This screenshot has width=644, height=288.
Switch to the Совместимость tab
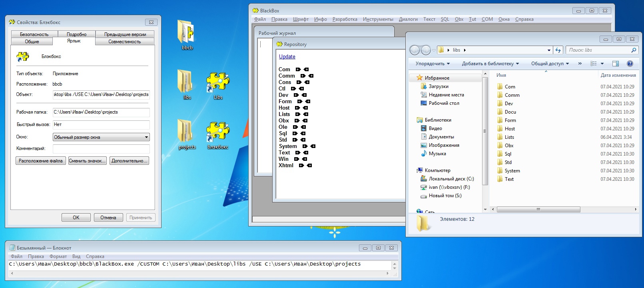(124, 42)
